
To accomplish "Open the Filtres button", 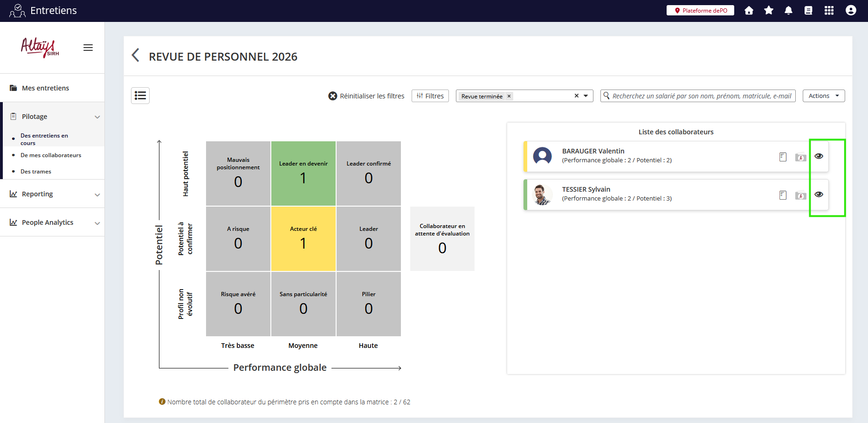I will tap(430, 96).
